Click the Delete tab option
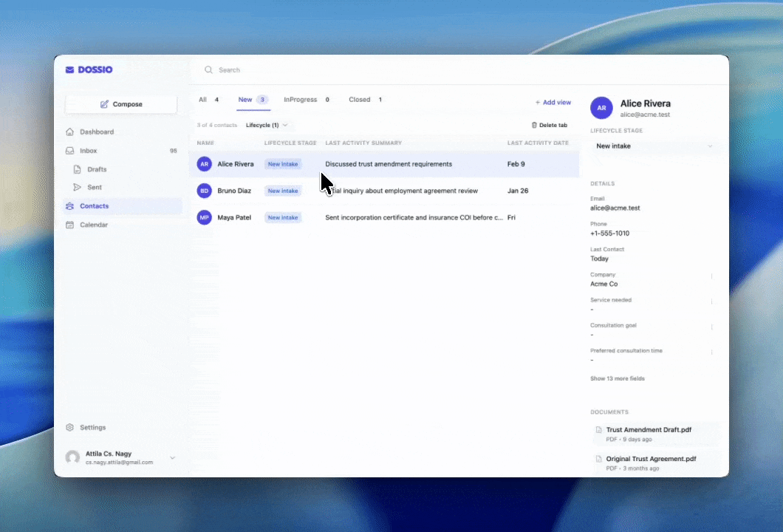Image resolution: width=783 pixels, height=532 pixels. 550,125
